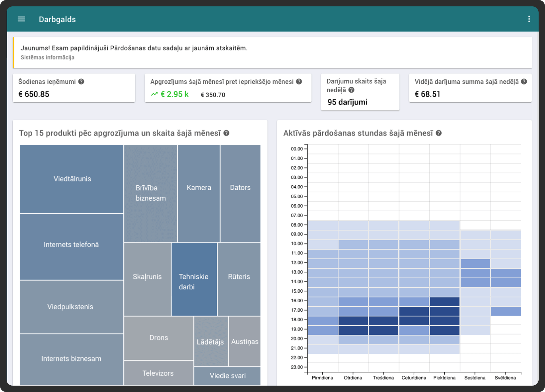
Task: Show help for Šodienas ieņēmumi
Action: [x=81, y=82]
